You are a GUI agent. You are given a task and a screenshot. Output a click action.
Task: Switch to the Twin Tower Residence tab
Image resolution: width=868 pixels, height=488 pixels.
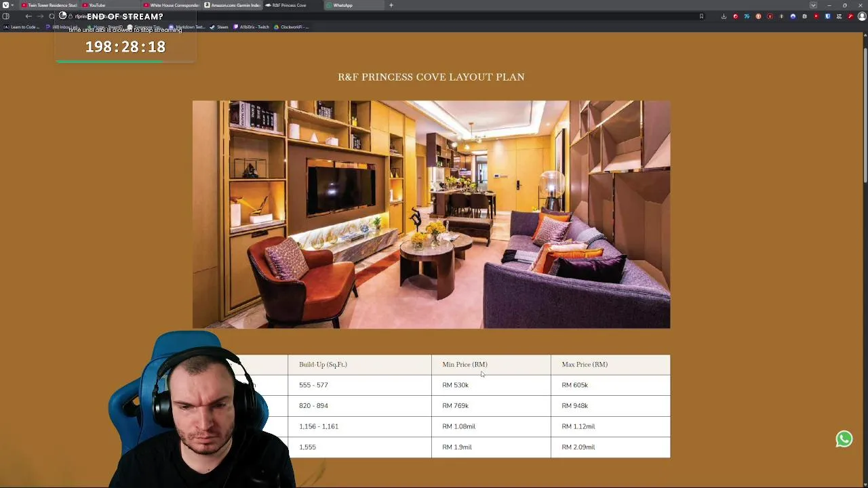pyautogui.click(x=50, y=5)
